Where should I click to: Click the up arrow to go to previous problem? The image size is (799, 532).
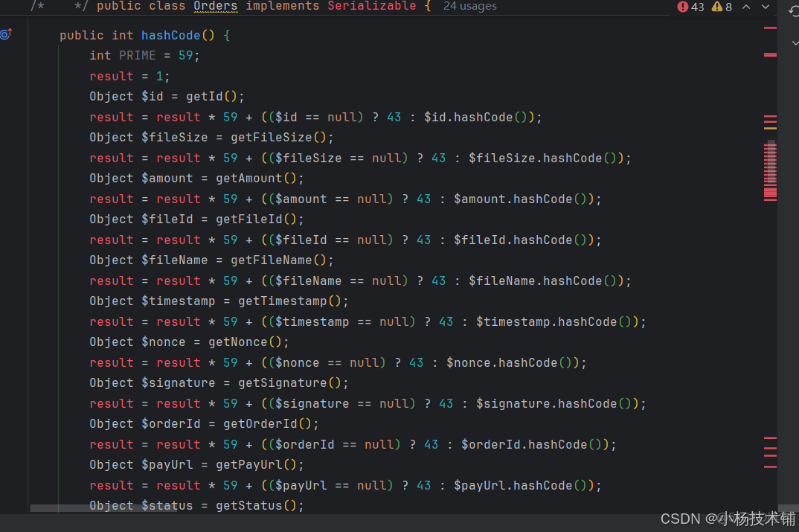coord(744,7)
